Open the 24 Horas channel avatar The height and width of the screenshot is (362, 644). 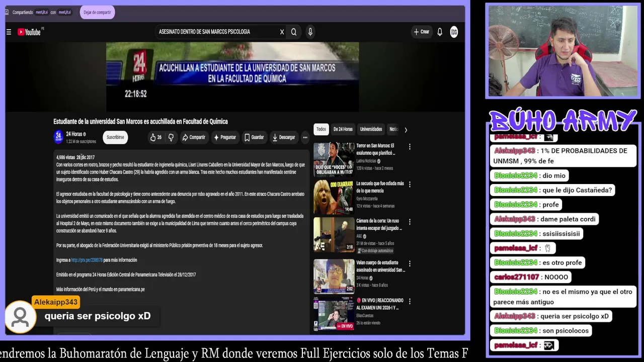click(x=58, y=137)
